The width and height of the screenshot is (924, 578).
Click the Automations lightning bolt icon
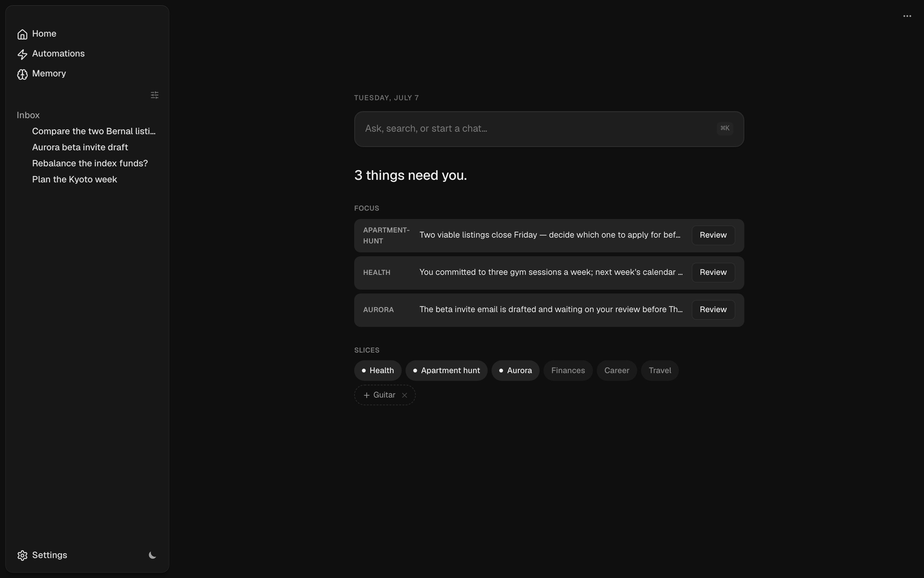pos(22,54)
